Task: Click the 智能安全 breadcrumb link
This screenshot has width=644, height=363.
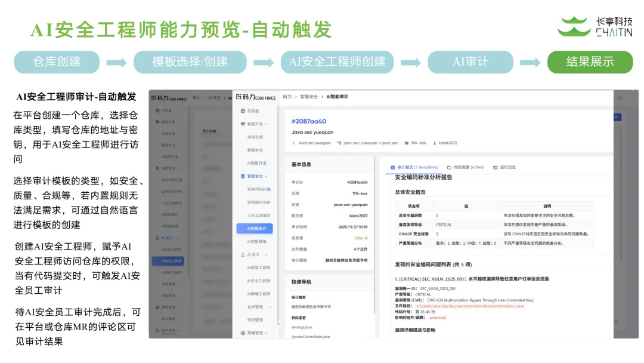Action: tap(309, 97)
